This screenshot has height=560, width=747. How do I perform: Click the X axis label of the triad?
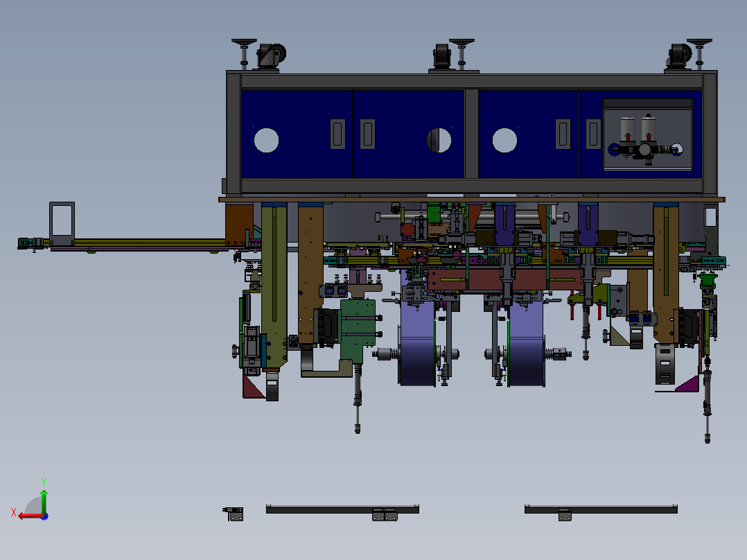[x=14, y=512]
